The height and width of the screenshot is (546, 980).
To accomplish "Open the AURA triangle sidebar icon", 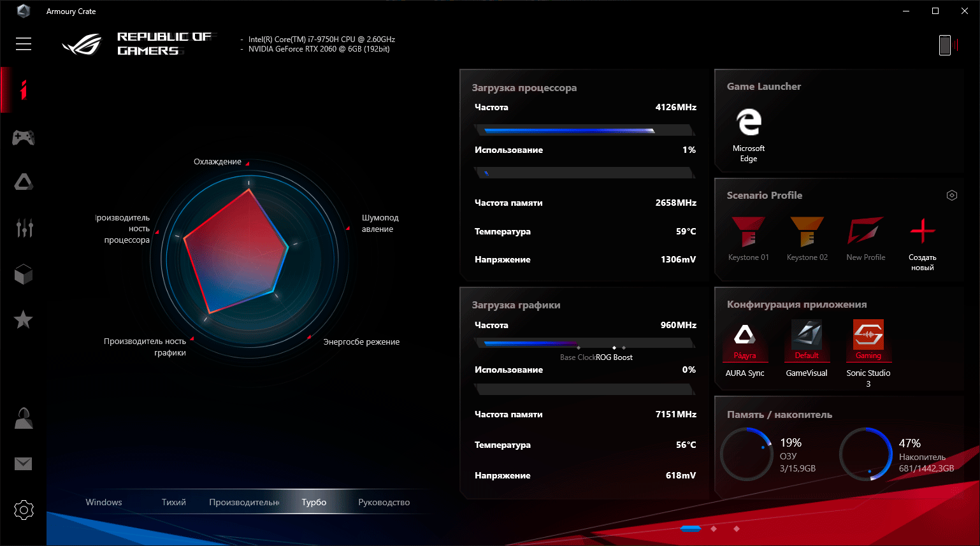I will click(24, 182).
